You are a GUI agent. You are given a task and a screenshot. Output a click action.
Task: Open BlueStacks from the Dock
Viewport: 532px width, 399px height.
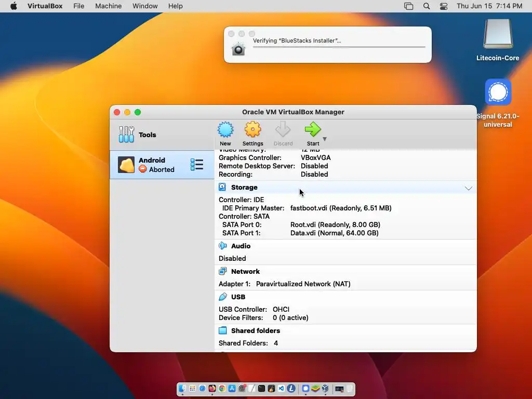click(315, 389)
